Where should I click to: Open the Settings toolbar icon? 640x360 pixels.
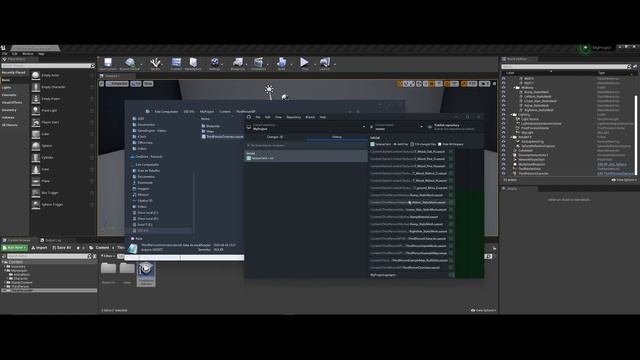tap(215, 63)
